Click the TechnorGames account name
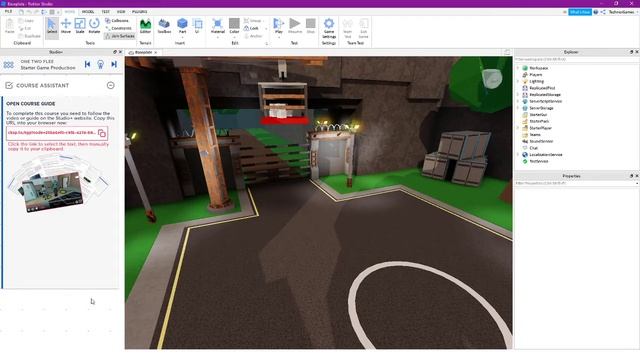This screenshot has width=640, height=360. pos(622,12)
